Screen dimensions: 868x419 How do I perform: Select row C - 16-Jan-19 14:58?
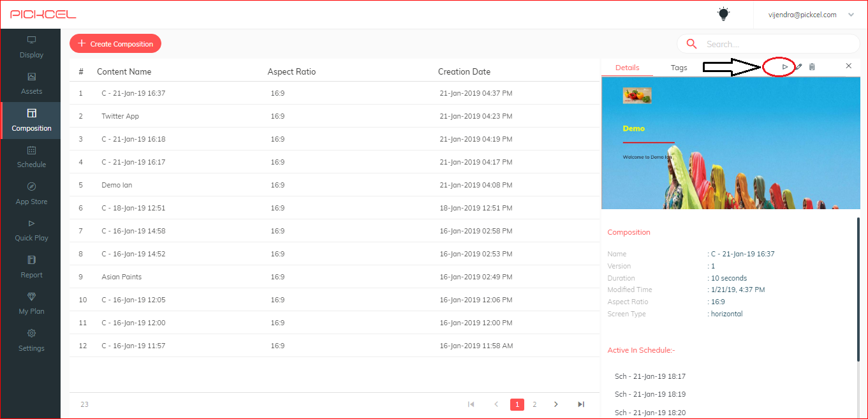coord(334,231)
